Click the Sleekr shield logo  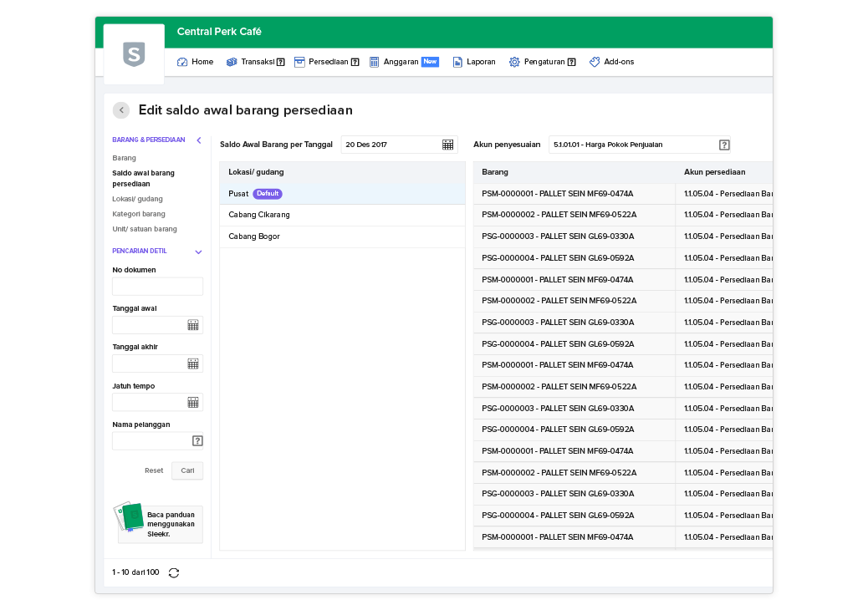click(x=134, y=54)
